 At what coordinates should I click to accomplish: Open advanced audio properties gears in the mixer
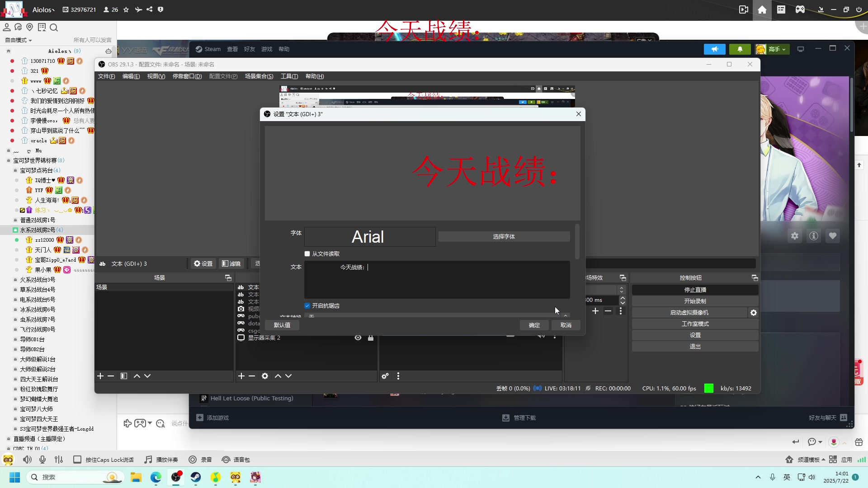(x=385, y=376)
